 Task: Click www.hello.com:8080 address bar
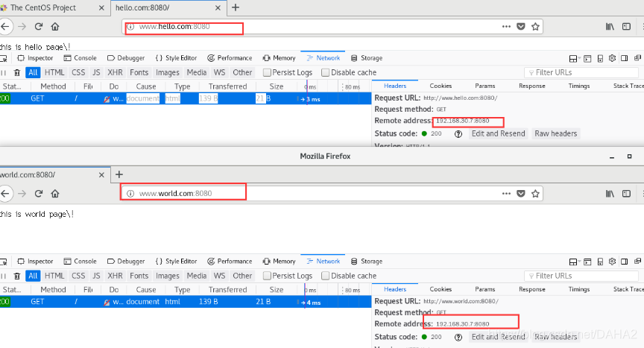coord(332,27)
